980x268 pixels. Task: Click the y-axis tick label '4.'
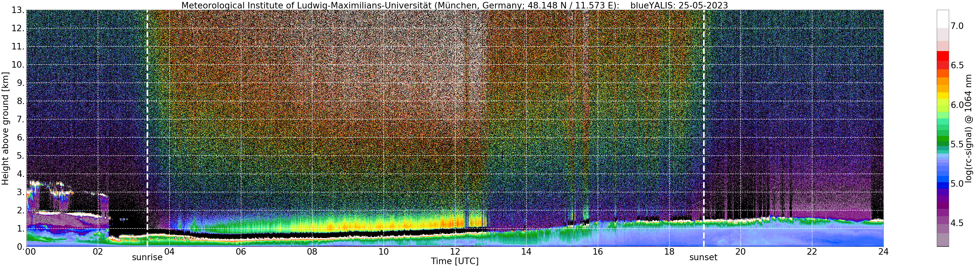point(20,174)
